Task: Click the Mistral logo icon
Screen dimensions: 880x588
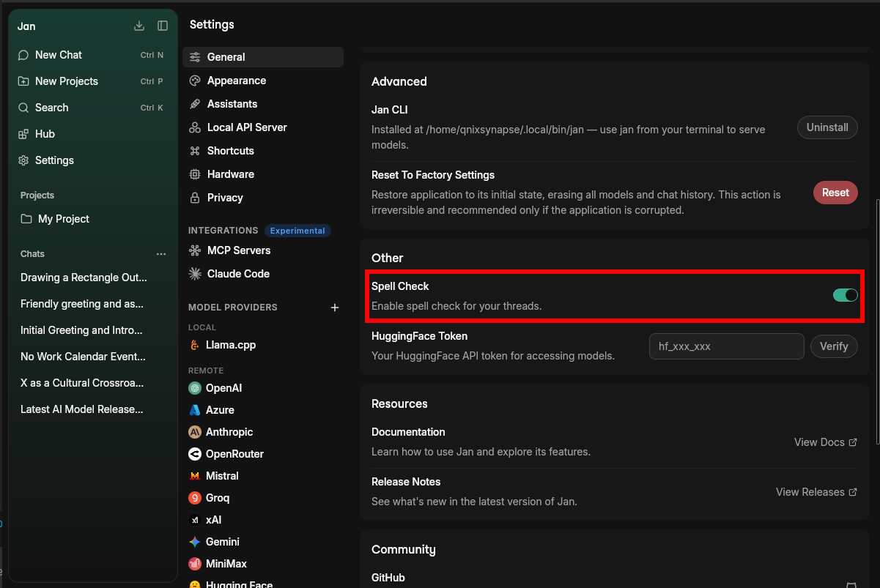Action: [x=195, y=476]
